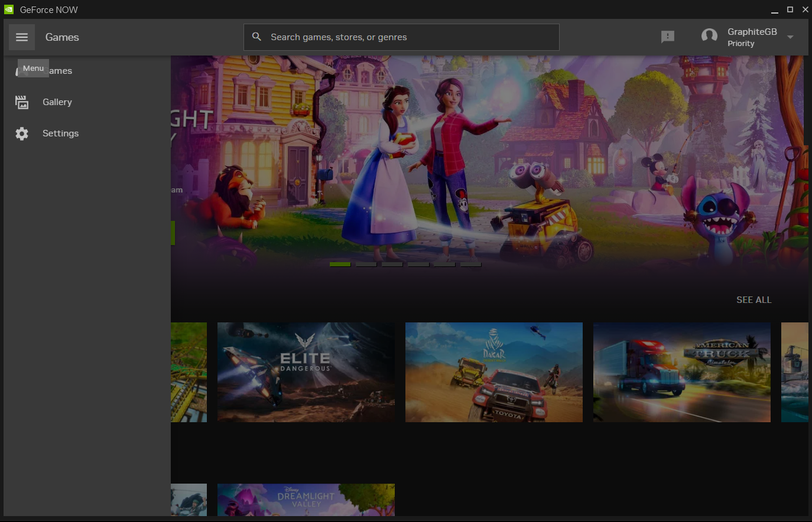Click the Search games input field
812x522 pixels.
click(x=401, y=37)
